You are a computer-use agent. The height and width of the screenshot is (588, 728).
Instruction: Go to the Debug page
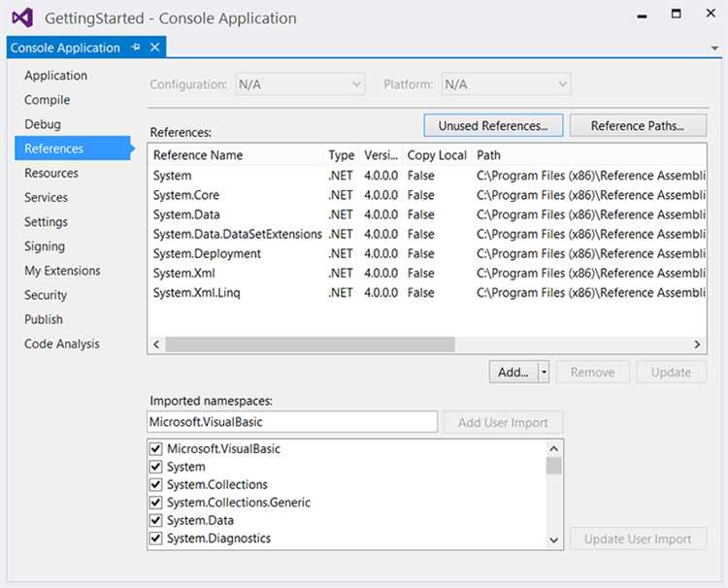coord(43,124)
